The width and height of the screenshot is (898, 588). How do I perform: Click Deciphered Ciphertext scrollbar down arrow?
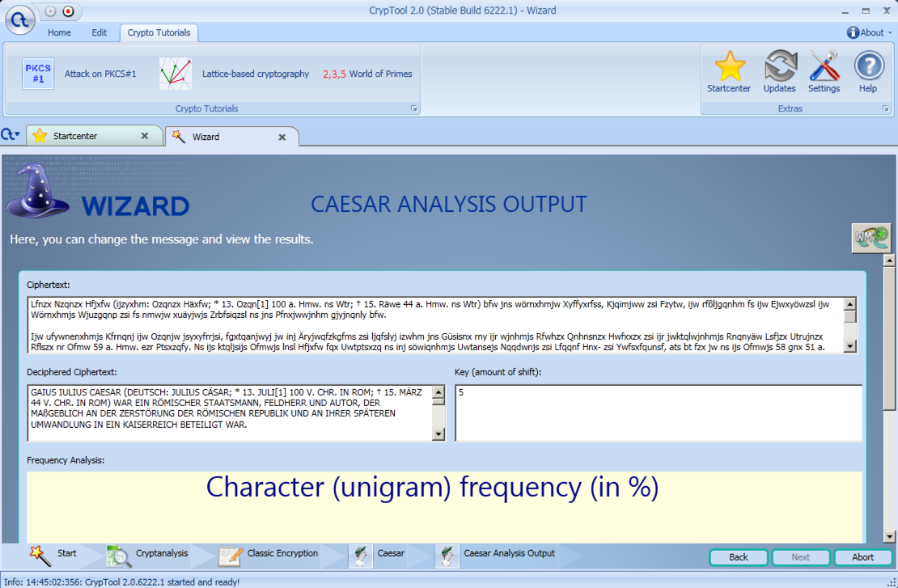point(438,434)
